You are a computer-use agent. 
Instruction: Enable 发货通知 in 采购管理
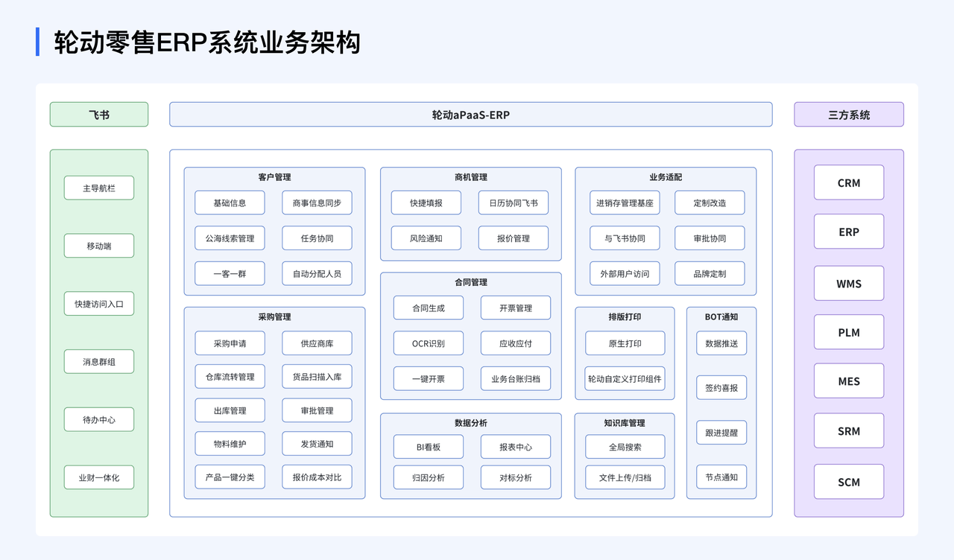(x=316, y=444)
